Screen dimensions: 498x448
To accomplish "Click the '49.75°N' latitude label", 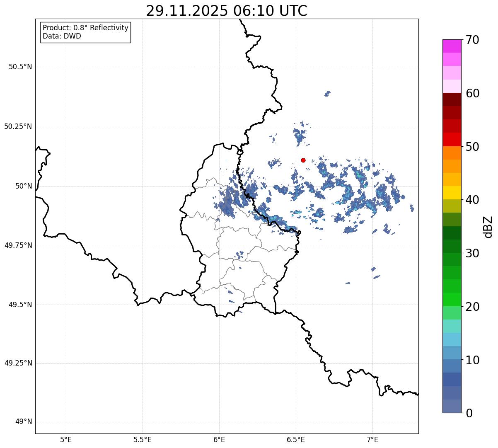I will 18,245.
